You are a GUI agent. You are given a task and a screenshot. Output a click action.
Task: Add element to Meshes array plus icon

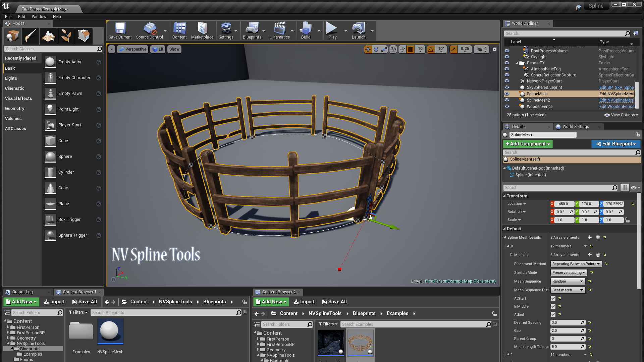pos(590,255)
